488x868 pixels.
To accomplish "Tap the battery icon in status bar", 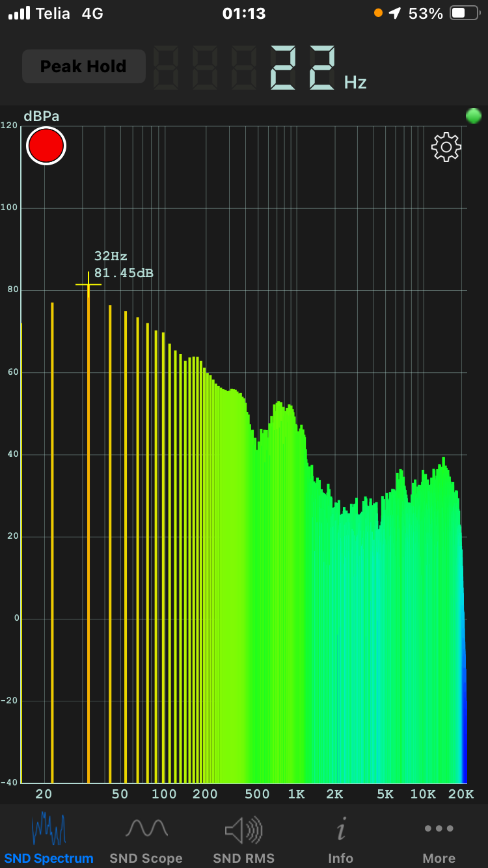I will pyautogui.click(x=465, y=14).
